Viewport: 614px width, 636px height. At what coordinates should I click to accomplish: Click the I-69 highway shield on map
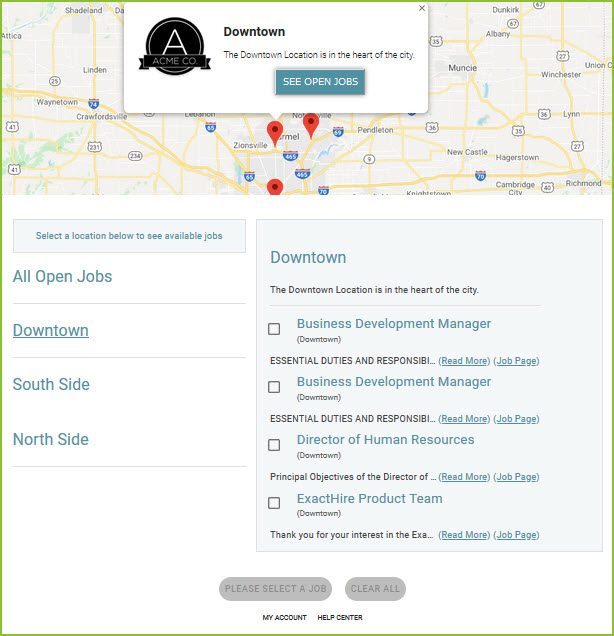click(338, 131)
